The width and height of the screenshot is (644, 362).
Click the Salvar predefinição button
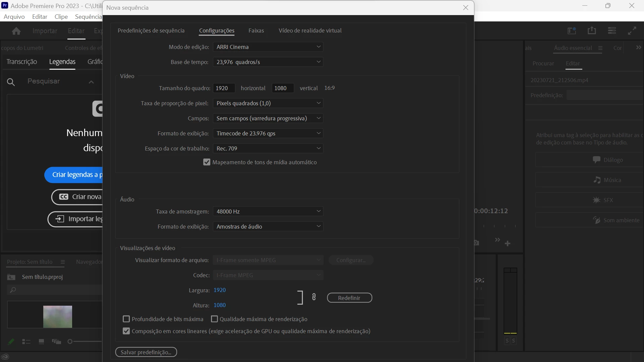146,352
